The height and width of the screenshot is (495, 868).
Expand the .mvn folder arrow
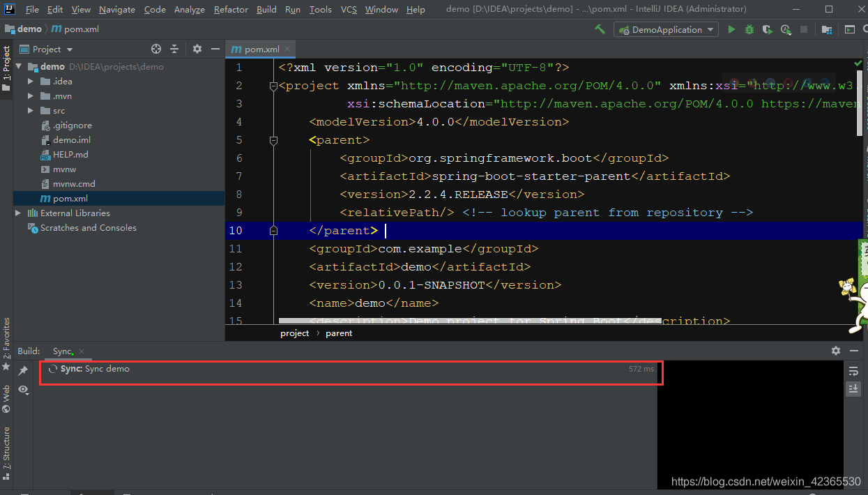31,96
